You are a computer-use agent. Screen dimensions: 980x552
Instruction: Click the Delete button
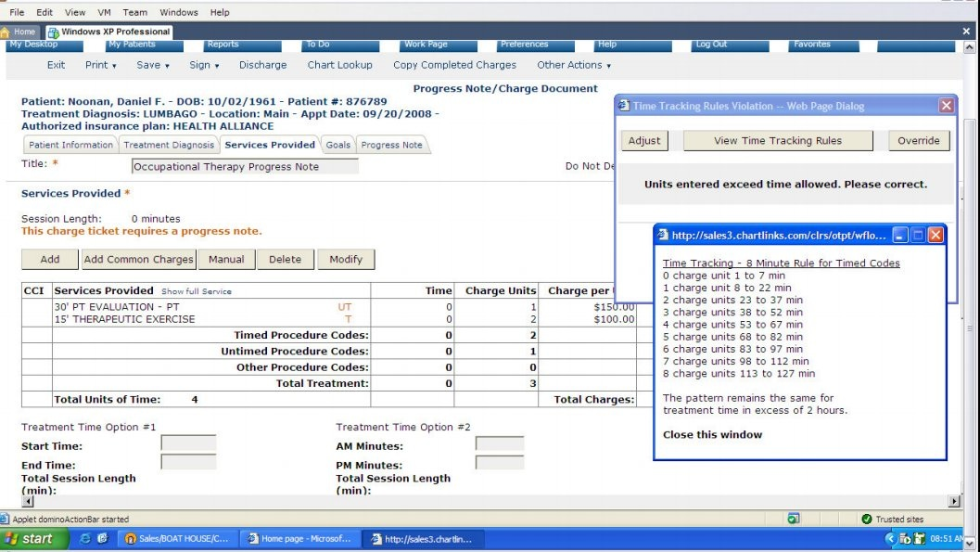click(x=285, y=260)
